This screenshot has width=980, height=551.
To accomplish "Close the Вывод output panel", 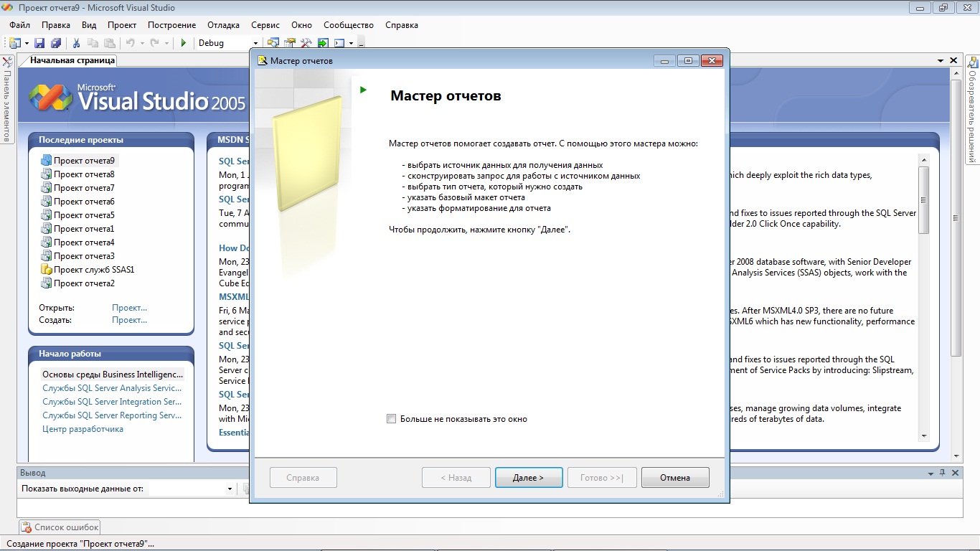I will pos(955,473).
